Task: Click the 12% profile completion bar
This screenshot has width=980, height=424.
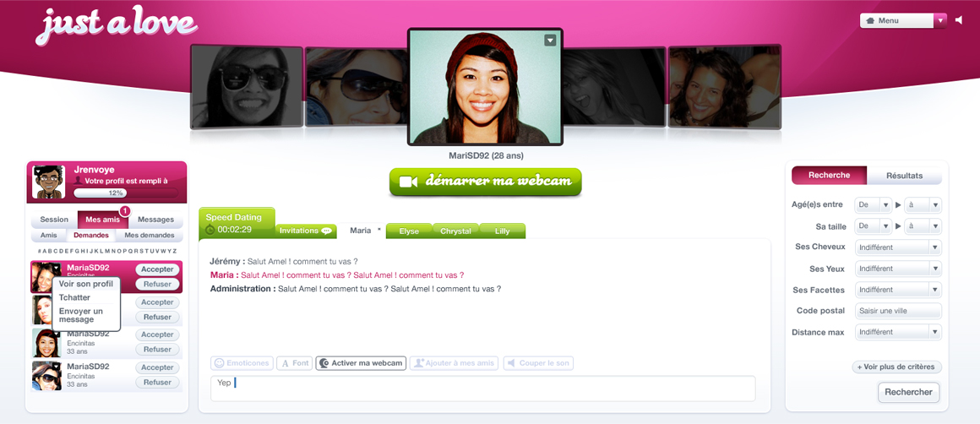Action: (x=126, y=193)
